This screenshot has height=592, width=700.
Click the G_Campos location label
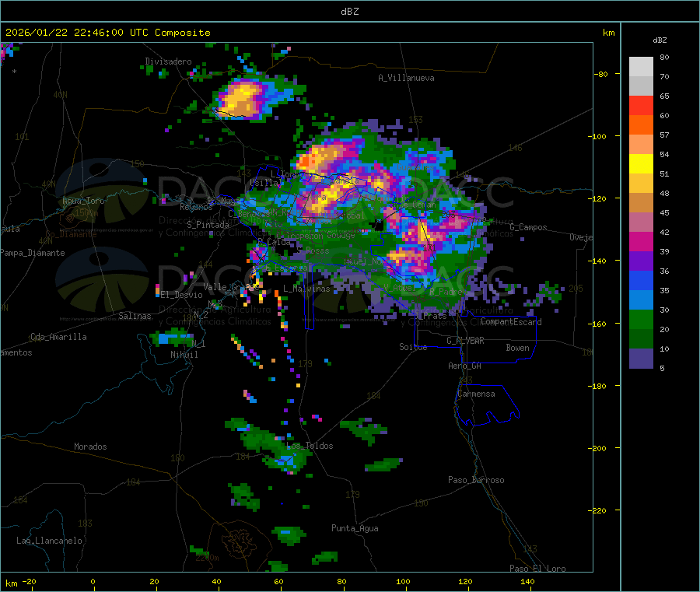[528, 227]
